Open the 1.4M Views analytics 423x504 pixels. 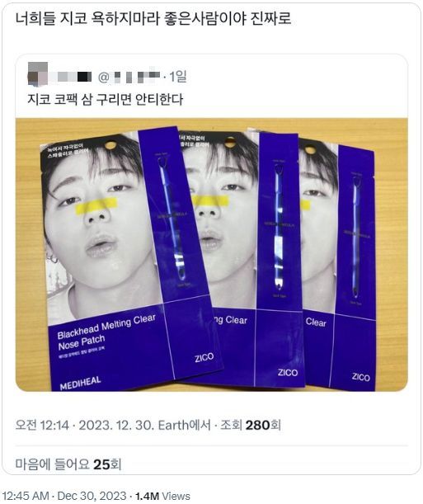point(162,496)
